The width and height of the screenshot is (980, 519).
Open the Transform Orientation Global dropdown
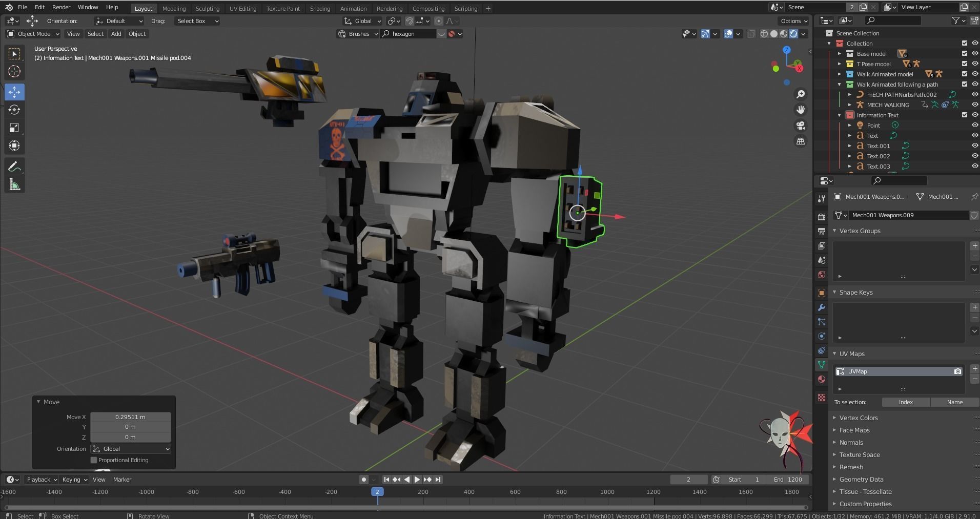(x=362, y=21)
